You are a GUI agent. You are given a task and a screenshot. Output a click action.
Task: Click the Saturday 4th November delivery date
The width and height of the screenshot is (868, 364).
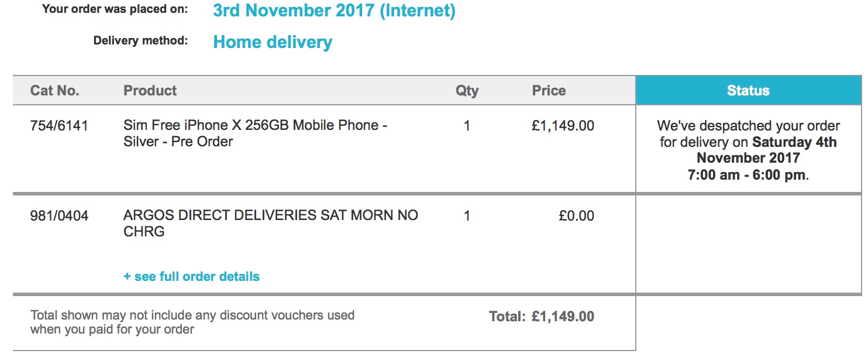pyautogui.click(x=767, y=150)
